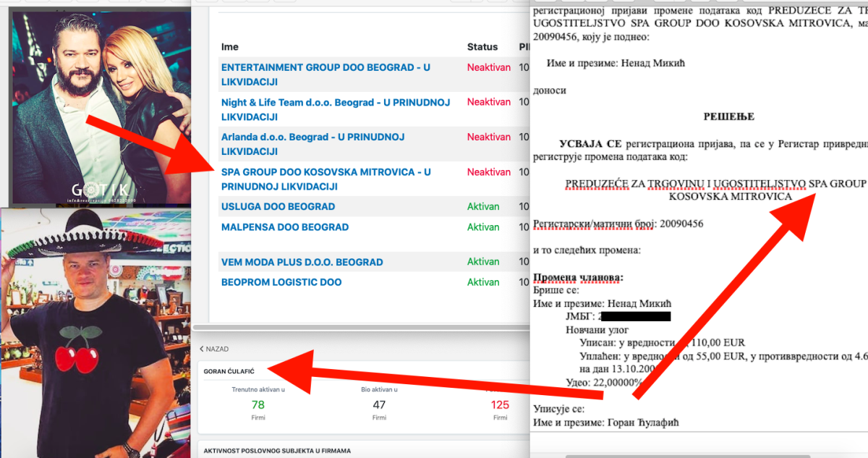Open VEM MODA PLUS D.O.O. BEOGRAD link
Screen dimensions: 868x458
point(302,262)
